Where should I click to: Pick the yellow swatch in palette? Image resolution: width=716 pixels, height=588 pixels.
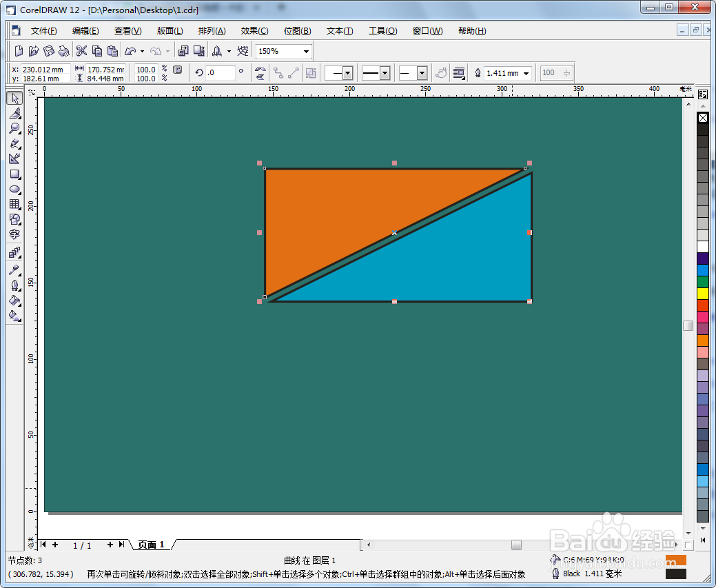(703, 294)
